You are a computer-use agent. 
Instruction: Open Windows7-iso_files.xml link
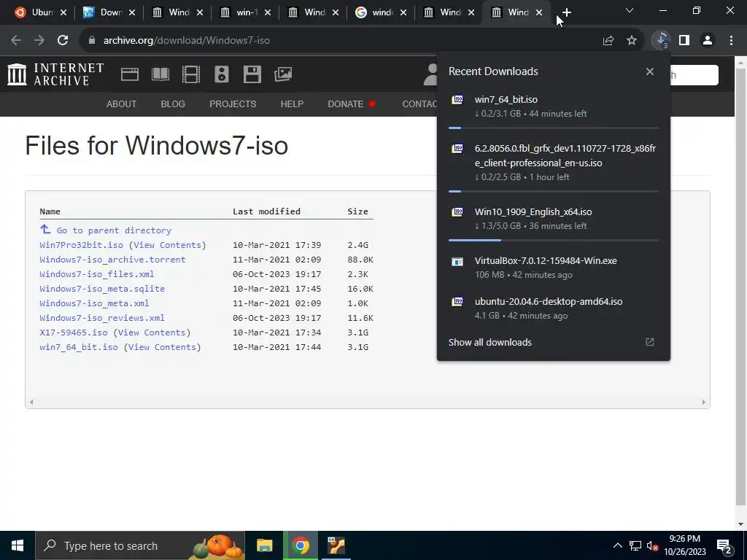click(x=97, y=274)
